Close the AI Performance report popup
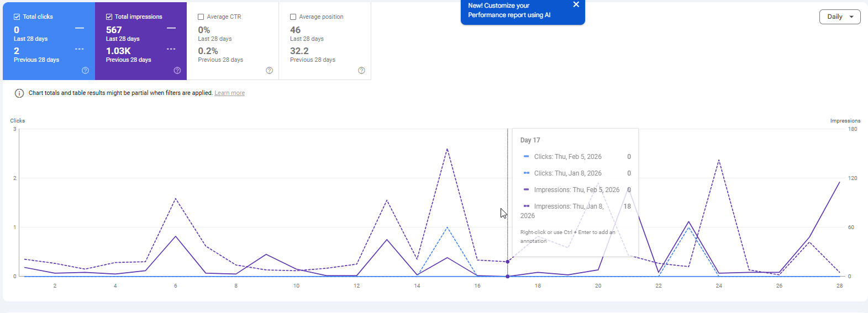The image size is (868, 313). tap(576, 5)
